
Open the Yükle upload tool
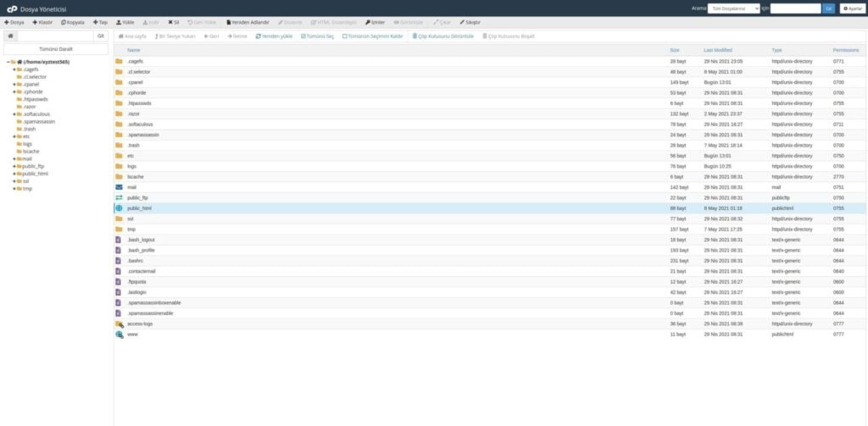pyautogui.click(x=125, y=23)
